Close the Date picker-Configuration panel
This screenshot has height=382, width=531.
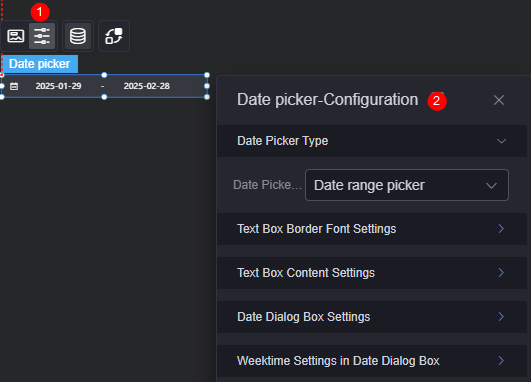499,100
